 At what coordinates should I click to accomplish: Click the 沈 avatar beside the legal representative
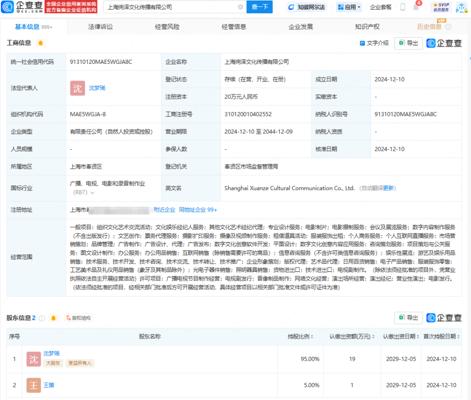click(x=77, y=88)
